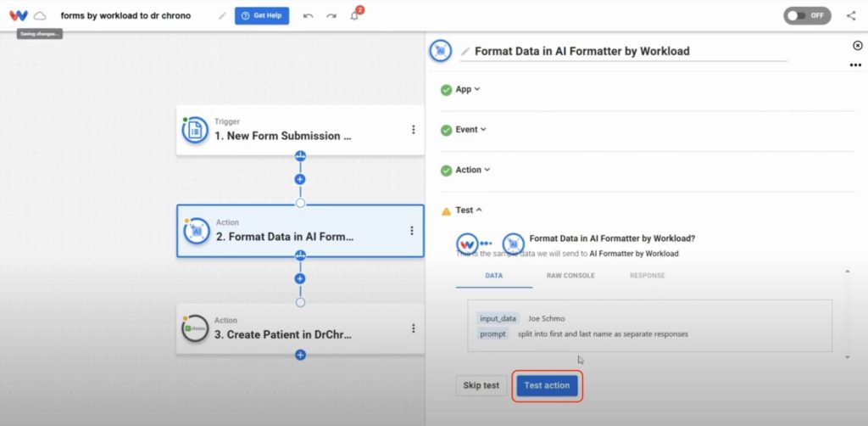Expand the Event section
The width and height of the screenshot is (868, 426).
click(470, 130)
